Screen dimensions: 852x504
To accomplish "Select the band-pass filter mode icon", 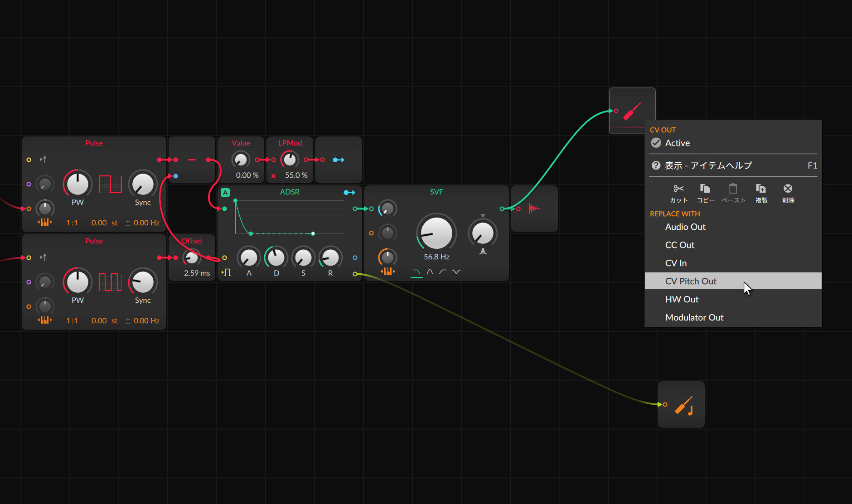I will point(430,272).
